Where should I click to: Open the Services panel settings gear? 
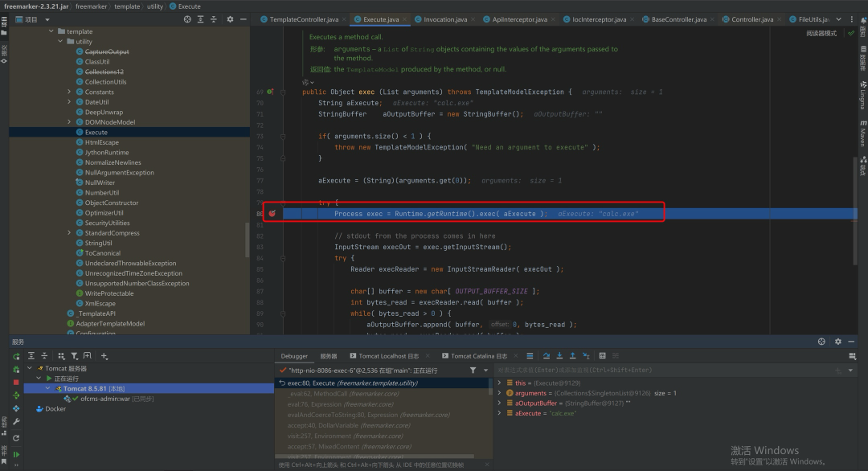pos(838,342)
